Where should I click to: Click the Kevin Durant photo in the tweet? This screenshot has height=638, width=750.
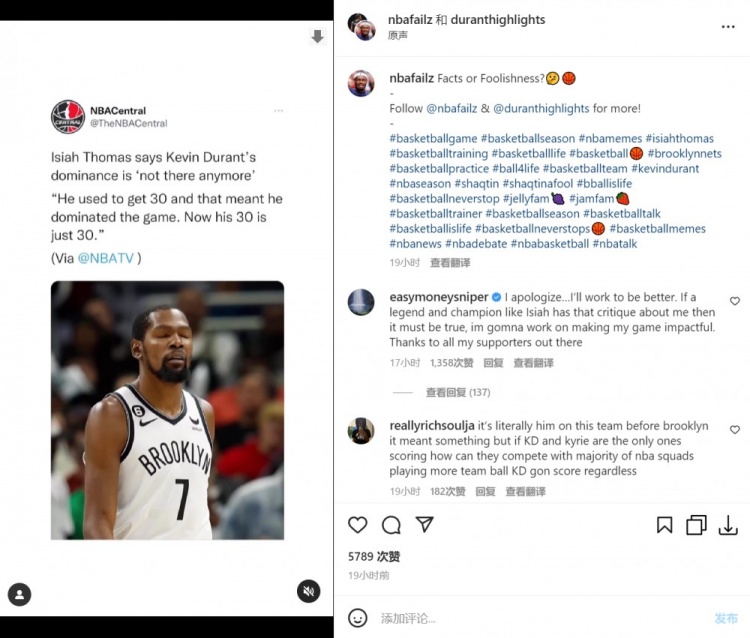pos(167,410)
